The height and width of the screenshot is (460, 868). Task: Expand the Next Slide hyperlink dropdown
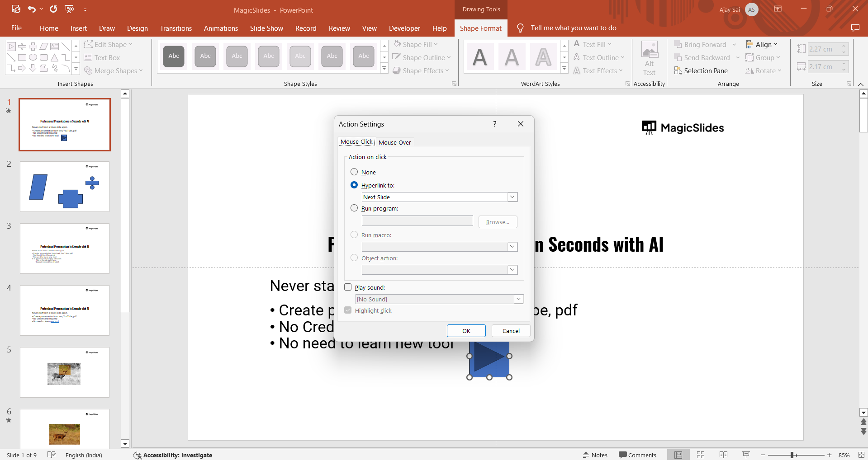point(512,197)
